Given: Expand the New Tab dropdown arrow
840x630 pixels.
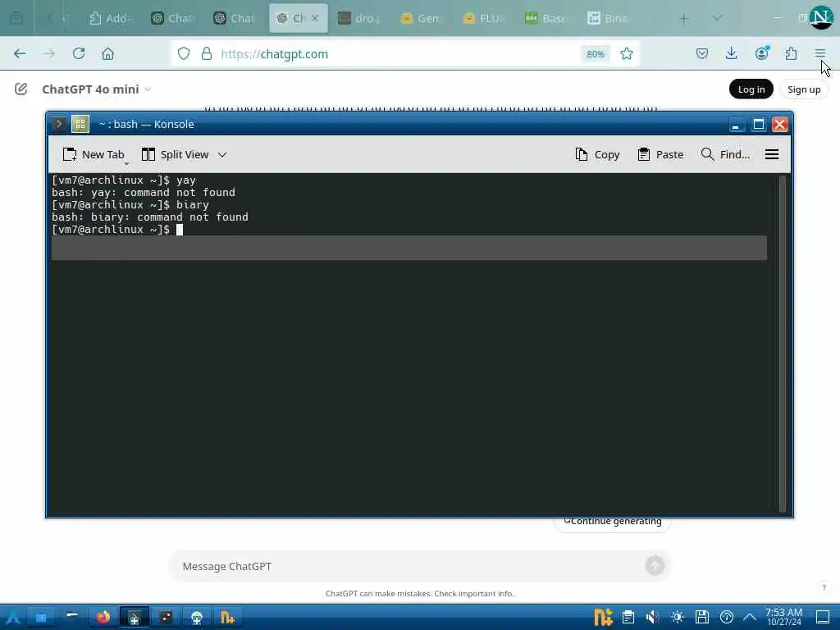Looking at the screenshot, I should (x=127, y=162).
